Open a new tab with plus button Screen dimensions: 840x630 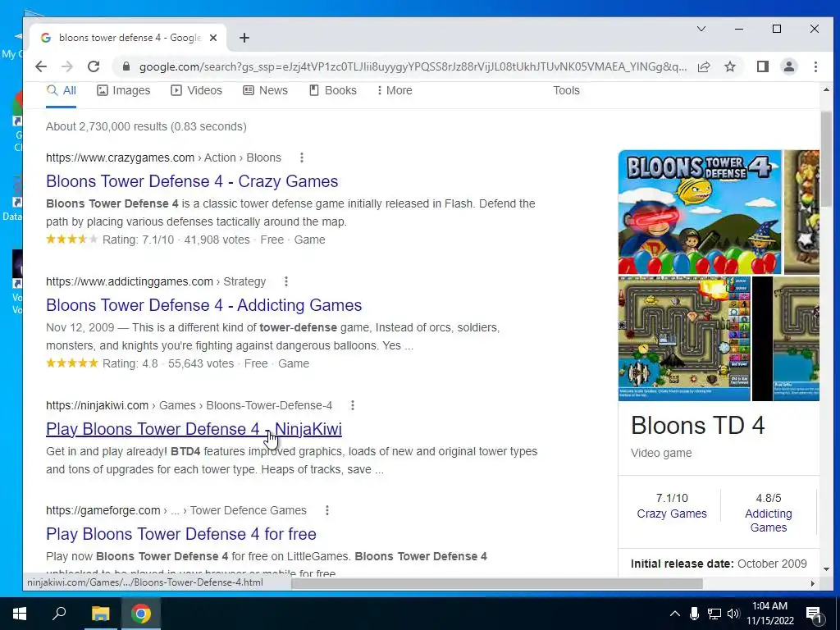[244, 38]
